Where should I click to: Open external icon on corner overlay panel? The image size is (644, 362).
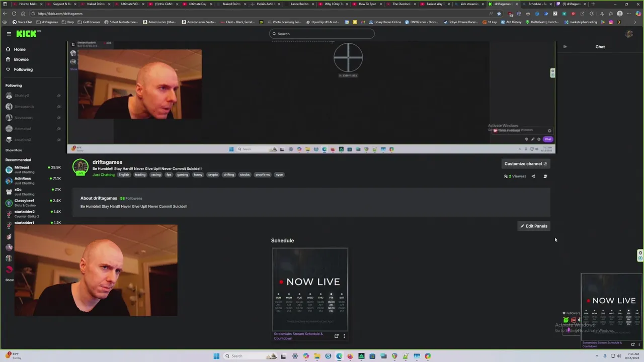click(633, 344)
